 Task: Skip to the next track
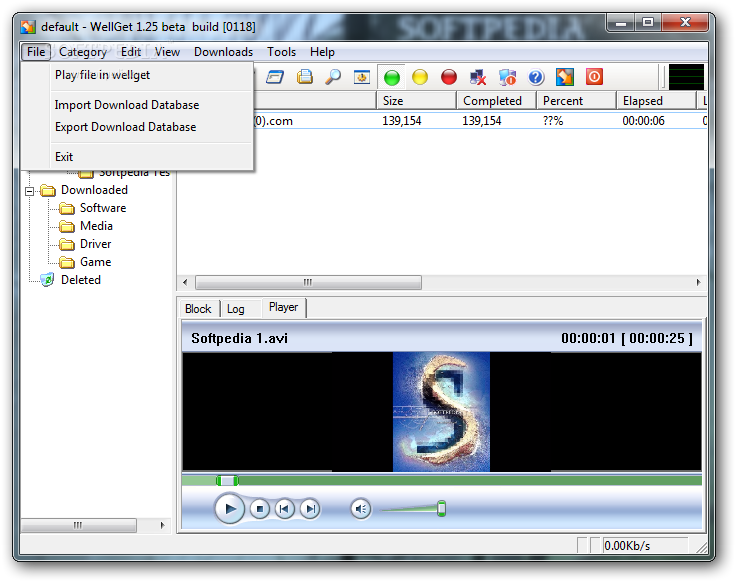click(310, 509)
